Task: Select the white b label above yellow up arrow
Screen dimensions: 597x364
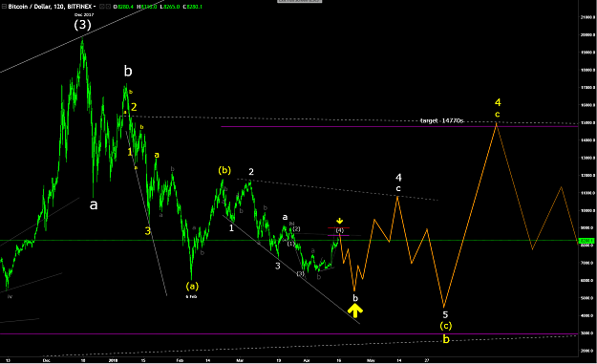Action: click(x=355, y=298)
